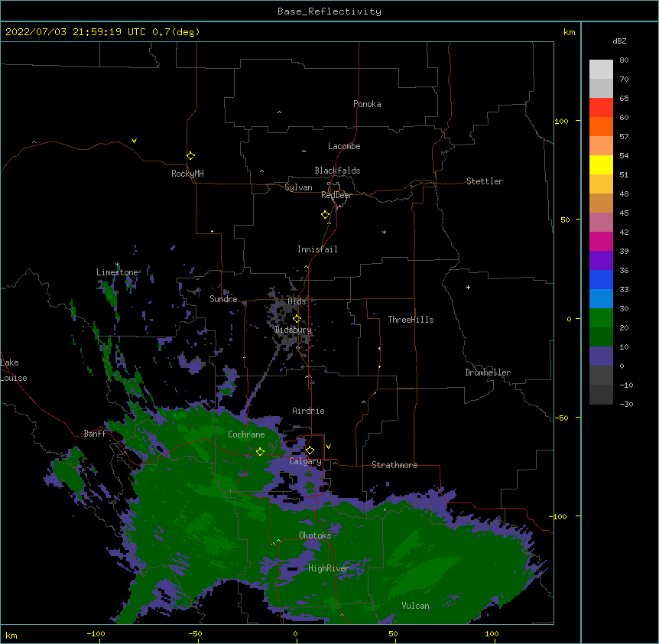The height and width of the screenshot is (644, 659).
Task: Select the green 30 dBZ color swatch
Action: 601,318
